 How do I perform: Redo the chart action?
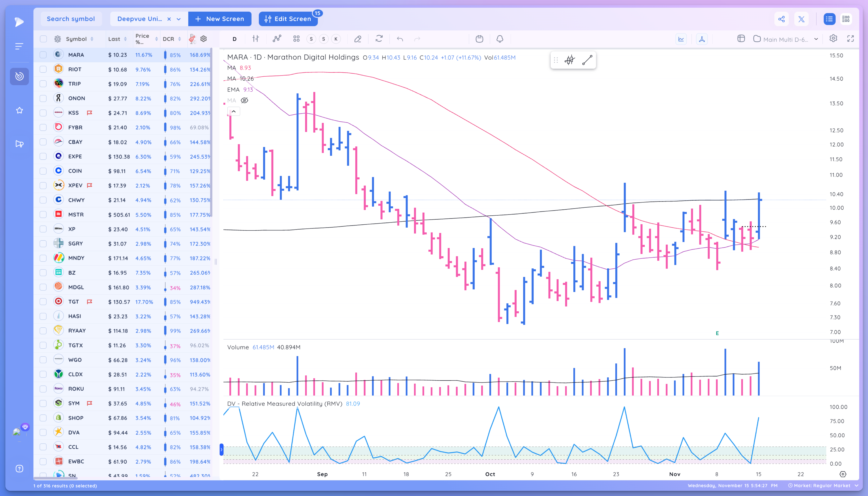[417, 39]
